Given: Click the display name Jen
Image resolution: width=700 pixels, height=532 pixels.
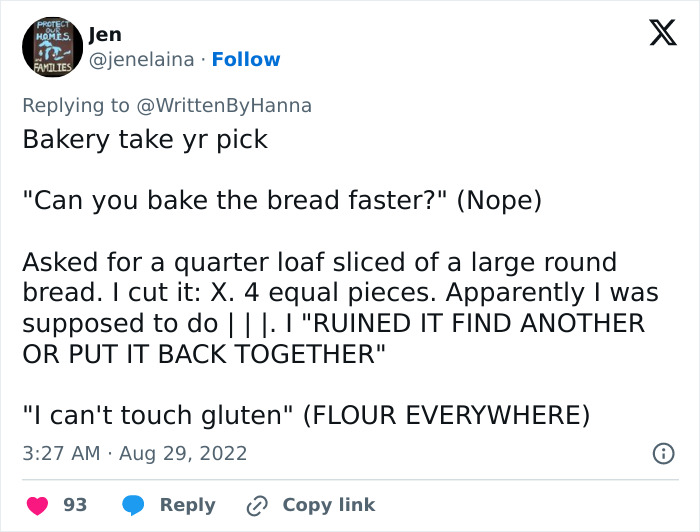Looking at the screenshot, I should tap(105, 35).
